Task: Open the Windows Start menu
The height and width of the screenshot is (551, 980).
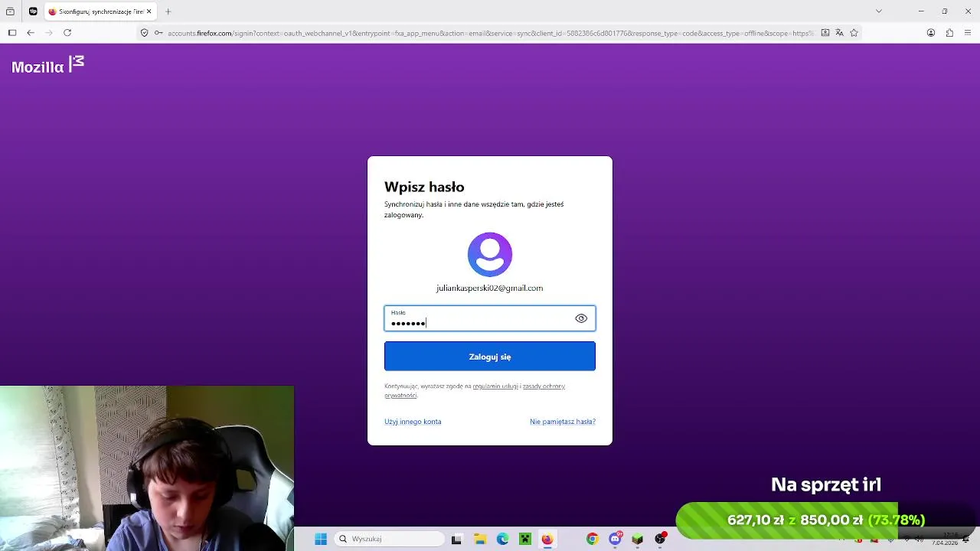Action: (x=321, y=540)
